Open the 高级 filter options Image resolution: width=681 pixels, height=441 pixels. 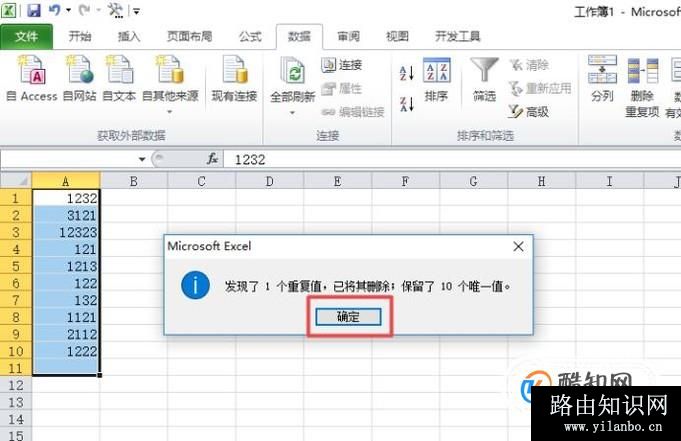point(529,112)
